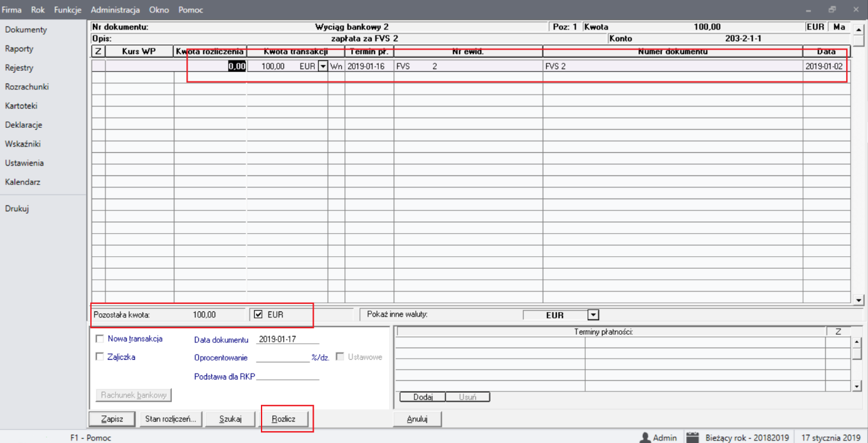The width and height of the screenshot is (868, 443).
Task: Select the 2019-01-02 Data cell
Action: (x=827, y=66)
